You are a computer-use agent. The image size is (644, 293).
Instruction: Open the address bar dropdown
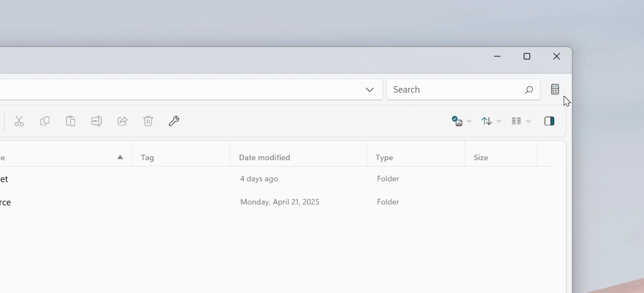click(x=370, y=89)
